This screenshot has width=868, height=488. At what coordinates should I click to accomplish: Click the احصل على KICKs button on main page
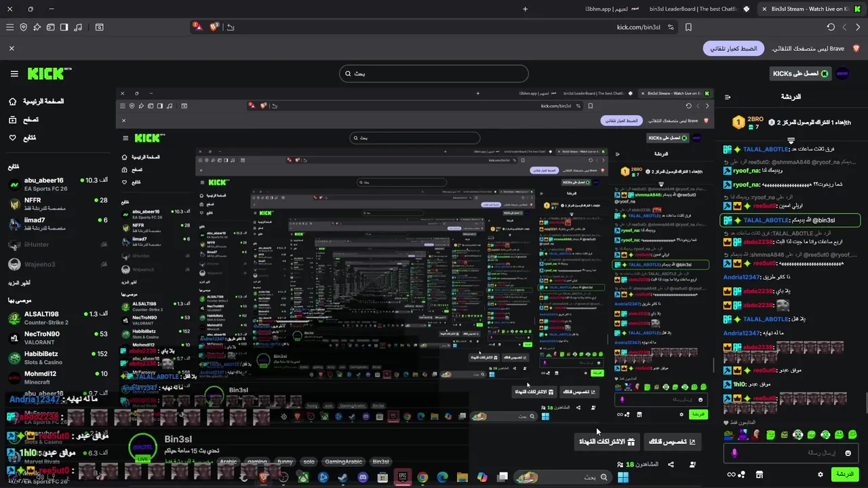coord(801,73)
